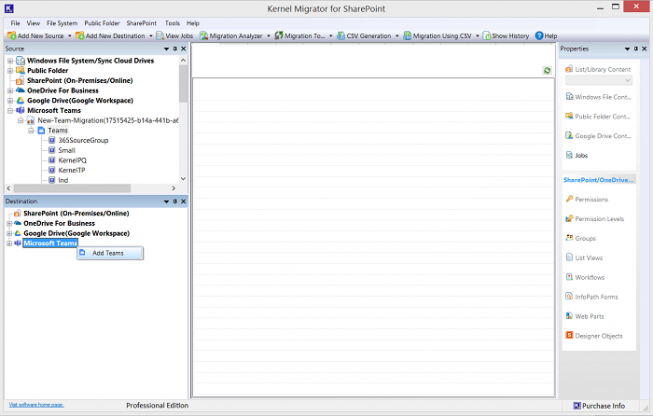Click the Purchase Info button
Screen dimensions: 653x416
click(604, 406)
